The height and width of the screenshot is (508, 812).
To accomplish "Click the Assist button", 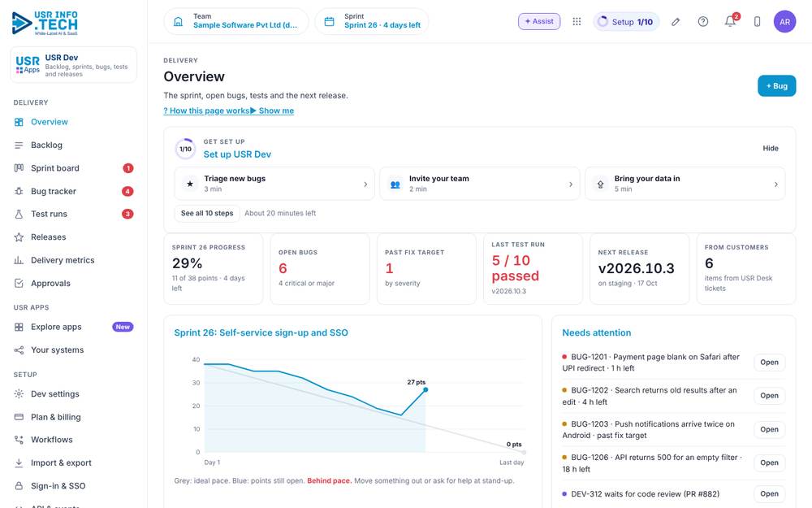I will (x=539, y=21).
